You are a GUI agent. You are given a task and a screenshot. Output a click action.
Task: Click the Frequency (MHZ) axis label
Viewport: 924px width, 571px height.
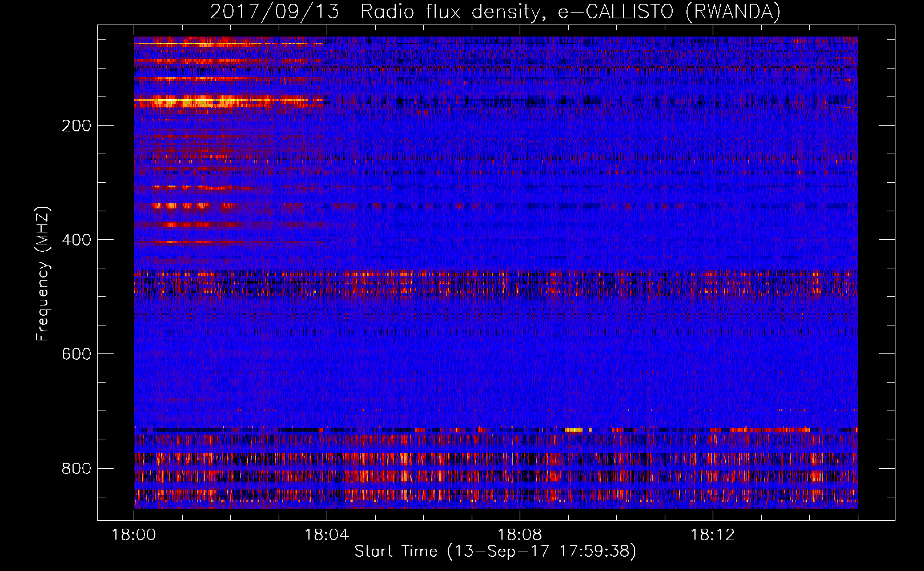42,274
